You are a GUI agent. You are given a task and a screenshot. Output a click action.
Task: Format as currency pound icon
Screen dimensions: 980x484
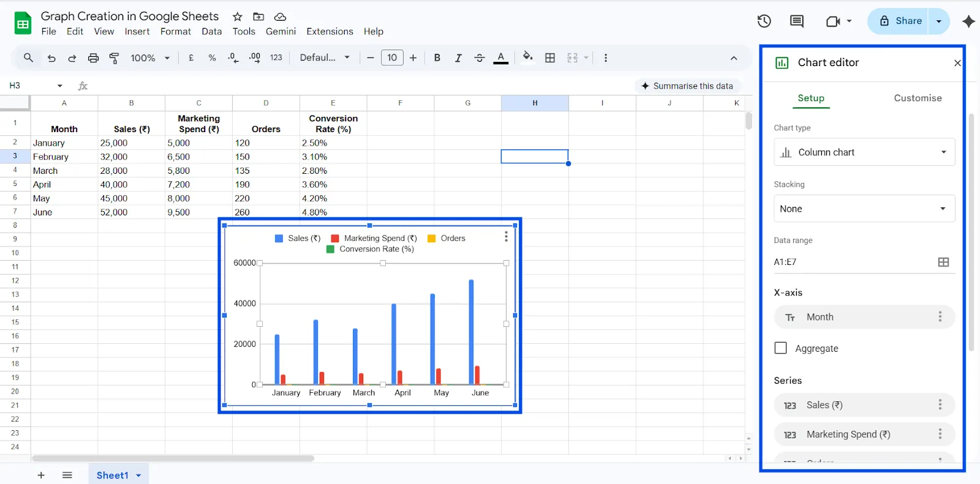(x=191, y=58)
